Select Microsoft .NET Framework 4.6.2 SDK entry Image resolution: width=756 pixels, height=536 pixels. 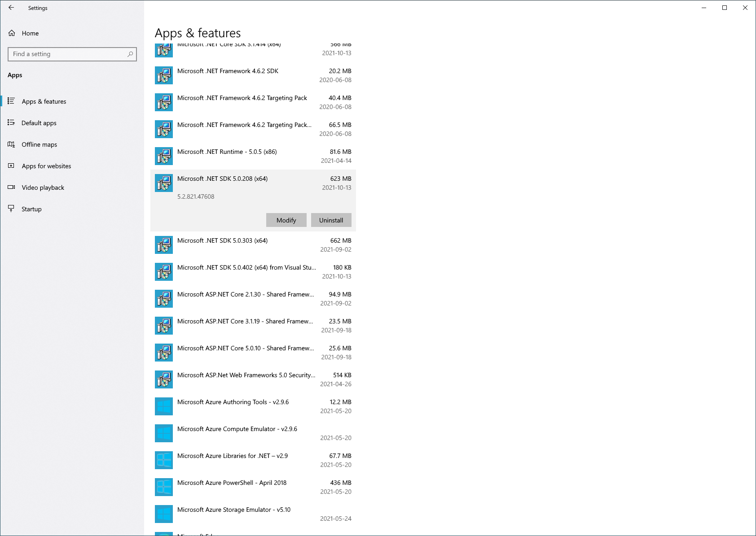coord(253,75)
